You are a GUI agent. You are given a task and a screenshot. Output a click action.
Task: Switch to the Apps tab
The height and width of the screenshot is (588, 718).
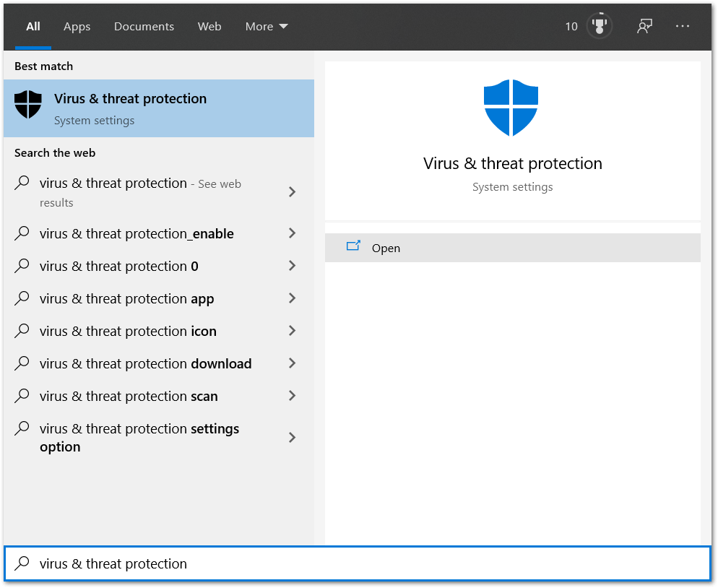(77, 27)
